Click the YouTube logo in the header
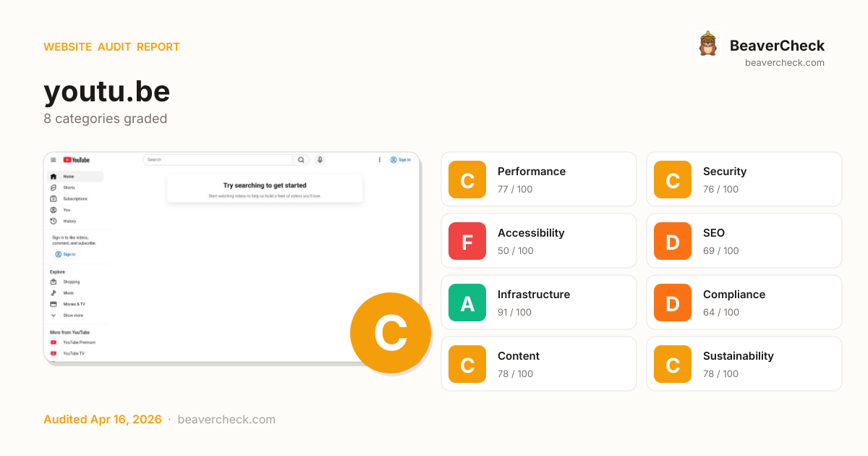Image resolution: width=868 pixels, height=456 pixels. click(x=76, y=160)
